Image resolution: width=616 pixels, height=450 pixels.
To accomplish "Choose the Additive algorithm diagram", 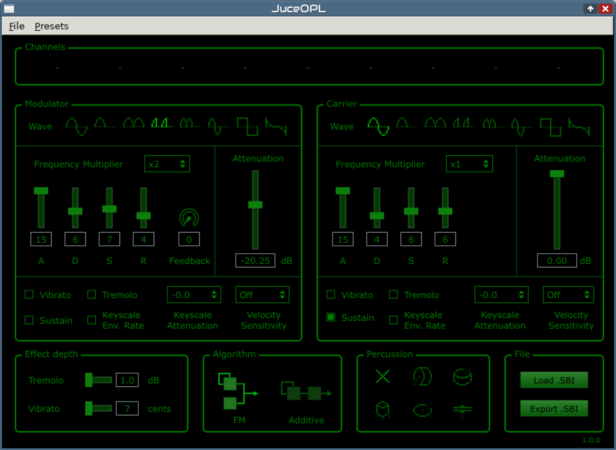I will click(306, 391).
